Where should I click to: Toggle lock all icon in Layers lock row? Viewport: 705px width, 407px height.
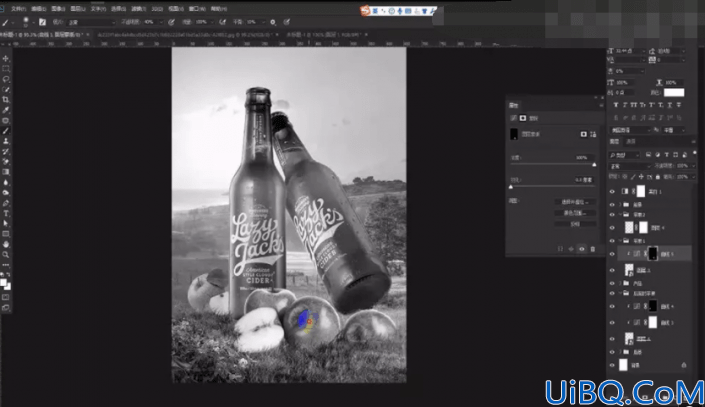(x=658, y=177)
